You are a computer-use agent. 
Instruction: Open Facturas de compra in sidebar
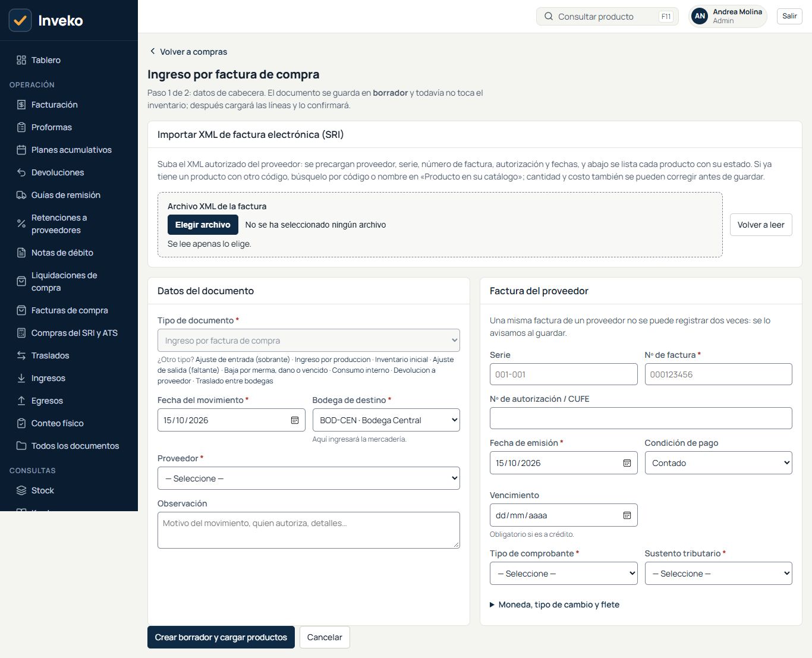pos(69,310)
